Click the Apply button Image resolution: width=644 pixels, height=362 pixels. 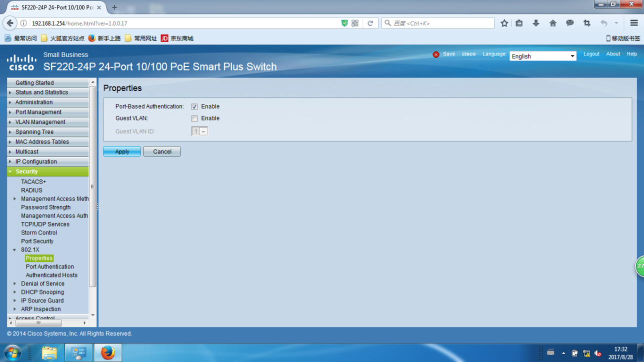[122, 151]
